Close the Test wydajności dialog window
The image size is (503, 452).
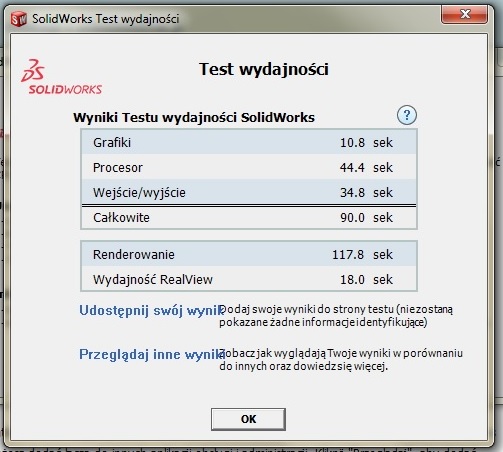pyautogui.click(x=465, y=14)
